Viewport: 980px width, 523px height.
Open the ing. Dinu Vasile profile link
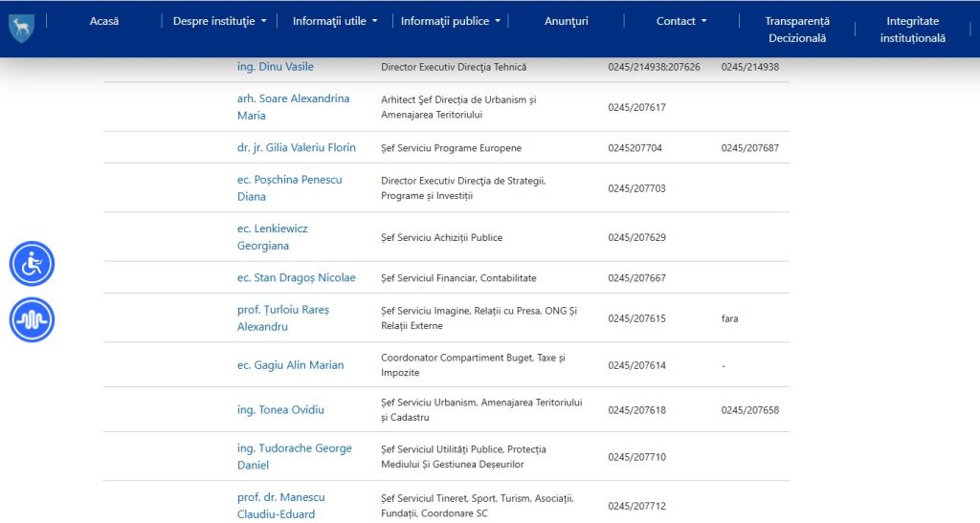tap(275, 67)
